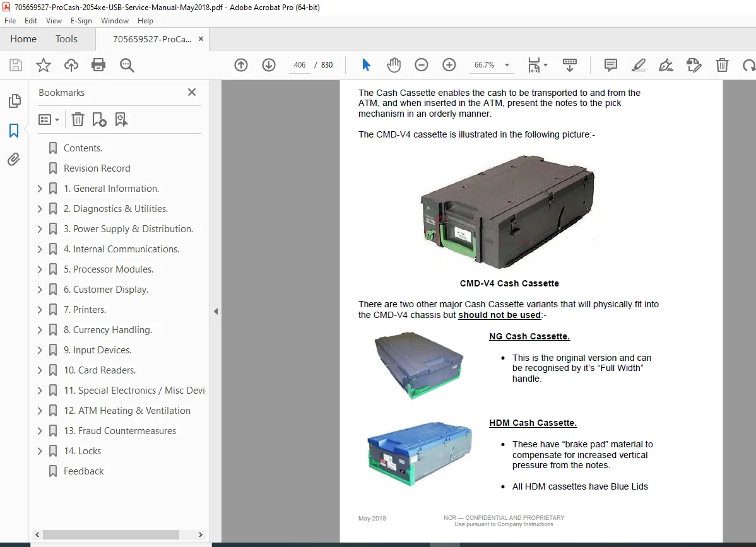Image resolution: width=756 pixels, height=547 pixels.
Task: Delete page with toolbar trash icon
Action: (x=722, y=64)
